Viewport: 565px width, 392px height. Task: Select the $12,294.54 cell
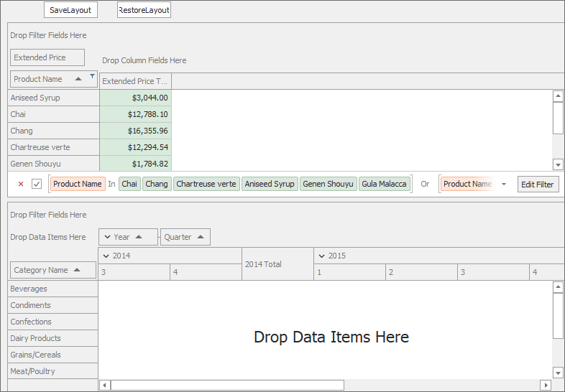pos(135,148)
